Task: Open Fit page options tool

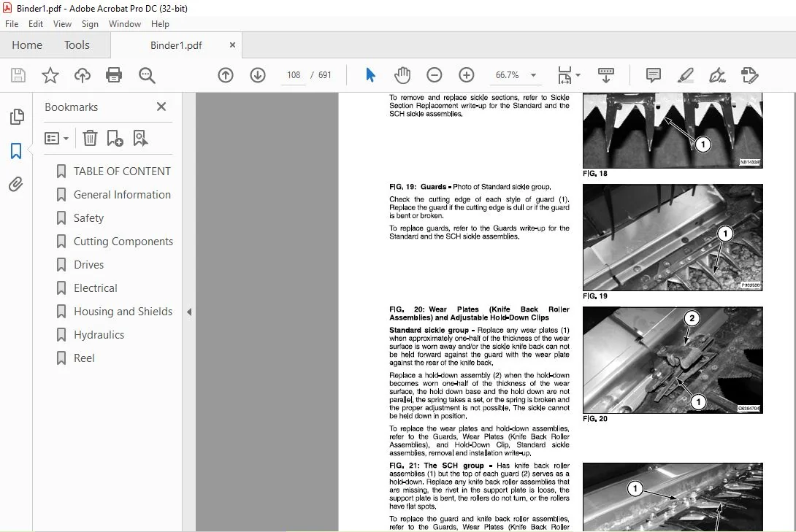Action: pyautogui.click(x=569, y=75)
